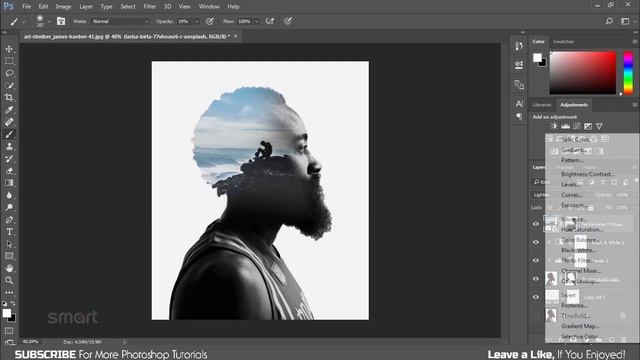640x360 pixels.
Task: Enable airbrush-style build-up effect
Action: coord(270,21)
